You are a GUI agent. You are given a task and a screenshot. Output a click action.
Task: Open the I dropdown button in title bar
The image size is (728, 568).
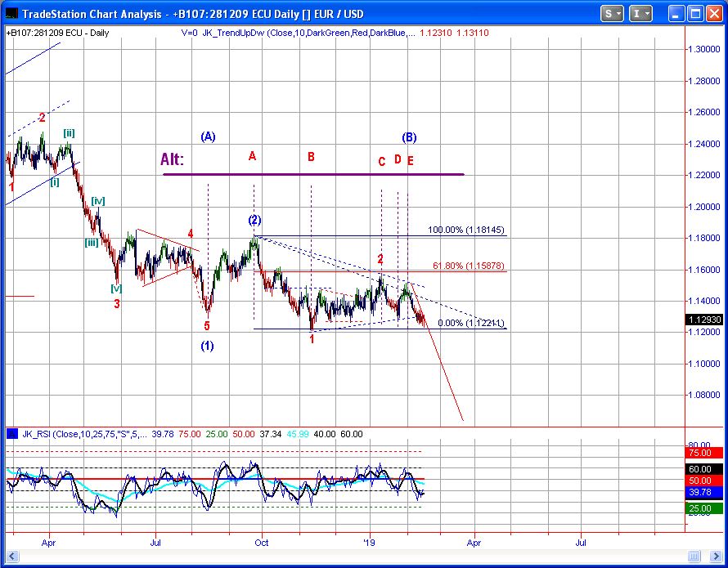(x=640, y=14)
